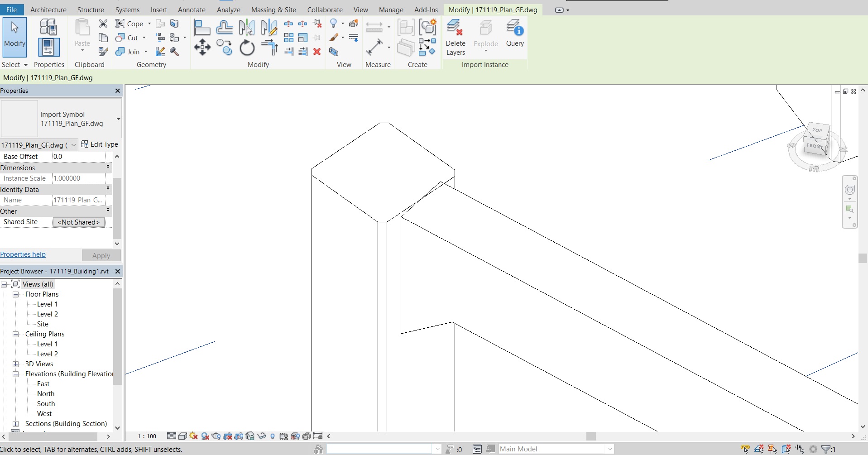Toggle Temporary Hide/Isolate glasses icon

tap(261, 436)
